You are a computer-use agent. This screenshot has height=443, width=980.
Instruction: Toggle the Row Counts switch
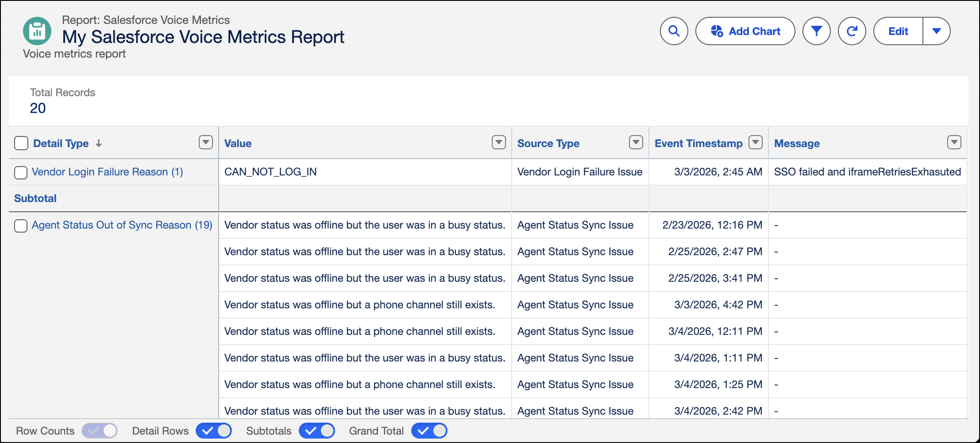(x=100, y=431)
